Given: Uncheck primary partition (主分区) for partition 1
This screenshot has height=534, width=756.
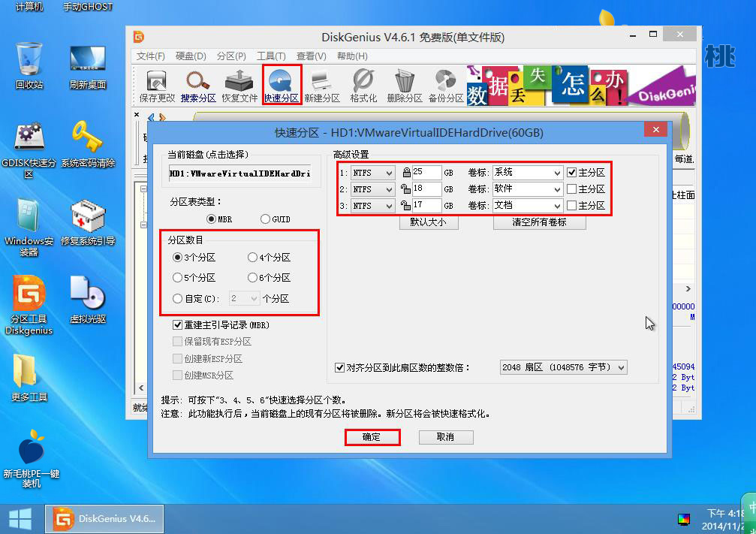Looking at the screenshot, I should pyautogui.click(x=572, y=172).
